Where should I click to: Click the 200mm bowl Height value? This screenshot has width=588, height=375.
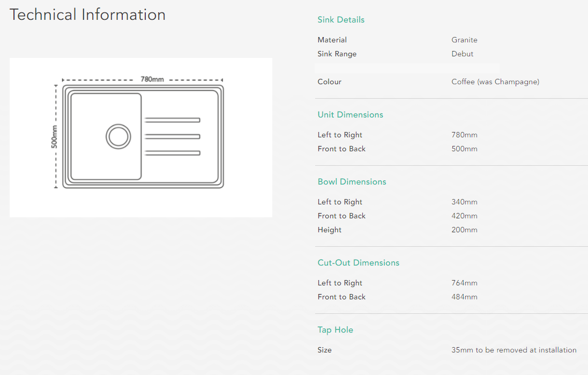click(x=464, y=230)
